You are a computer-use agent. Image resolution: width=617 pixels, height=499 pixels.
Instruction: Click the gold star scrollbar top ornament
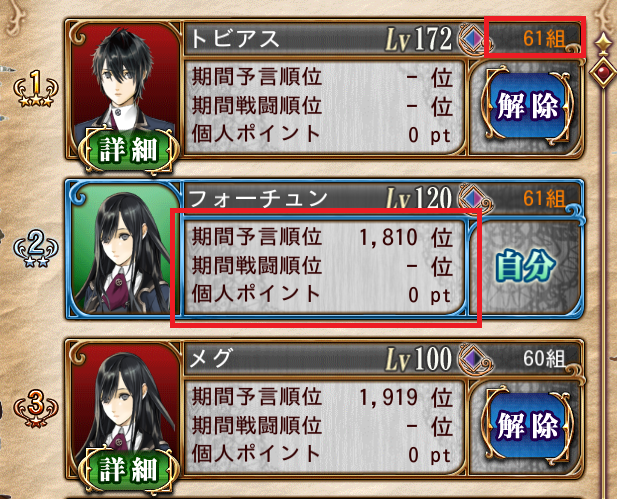coord(603,42)
